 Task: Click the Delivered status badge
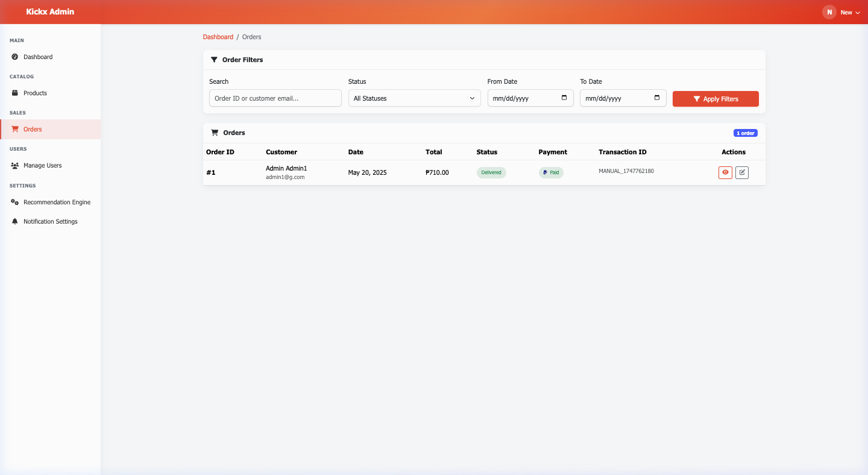click(x=491, y=172)
